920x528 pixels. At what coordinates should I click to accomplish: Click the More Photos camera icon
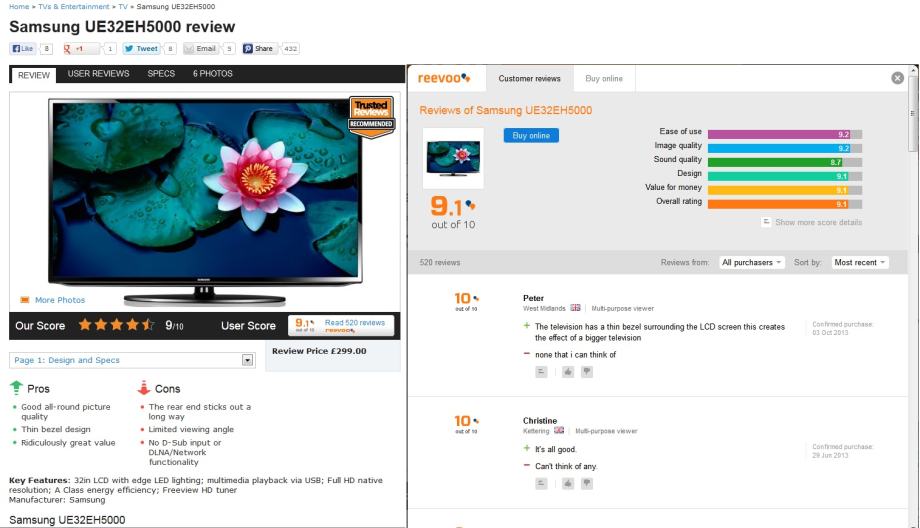25,300
